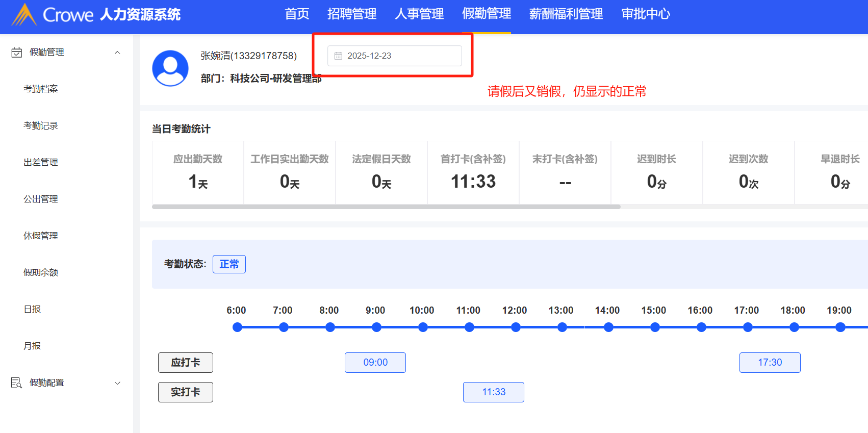868x433 pixels.
Task: Open the 首页 top menu
Action: (297, 14)
